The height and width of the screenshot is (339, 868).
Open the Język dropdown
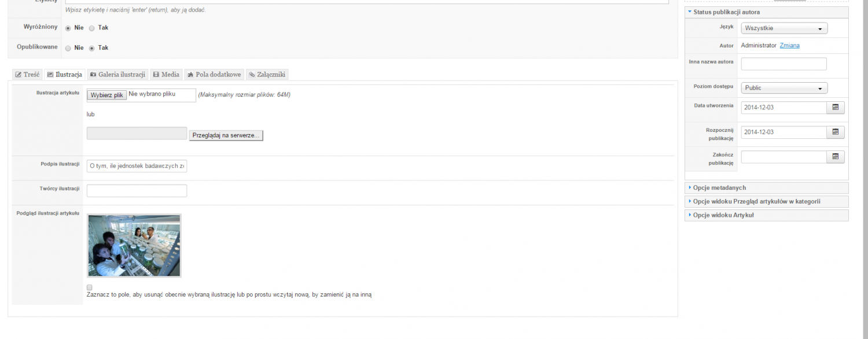coord(784,28)
